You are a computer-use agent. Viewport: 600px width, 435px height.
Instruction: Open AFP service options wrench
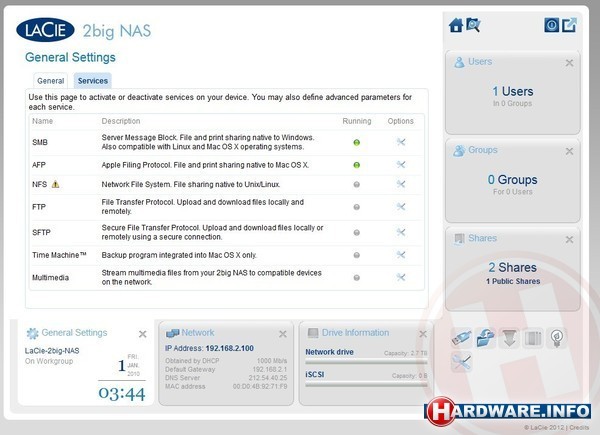click(401, 165)
